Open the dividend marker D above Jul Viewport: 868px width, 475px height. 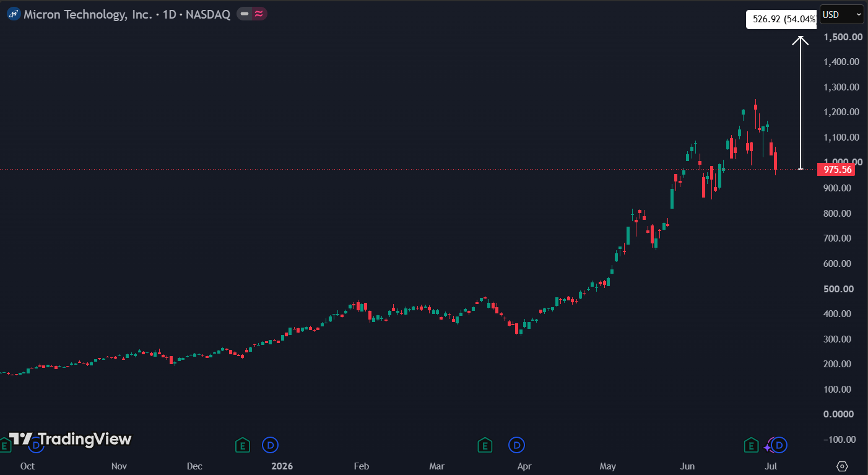[x=779, y=445]
